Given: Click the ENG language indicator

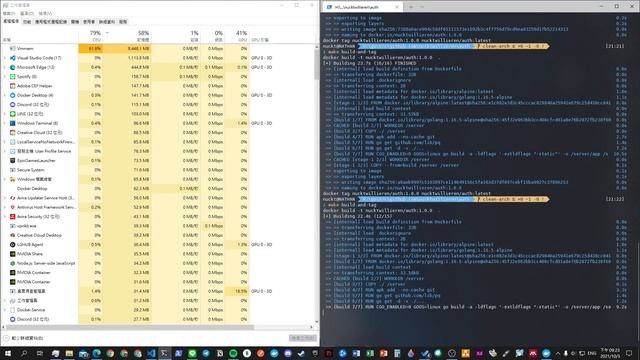Looking at the screenshot, I should pos(592,353).
